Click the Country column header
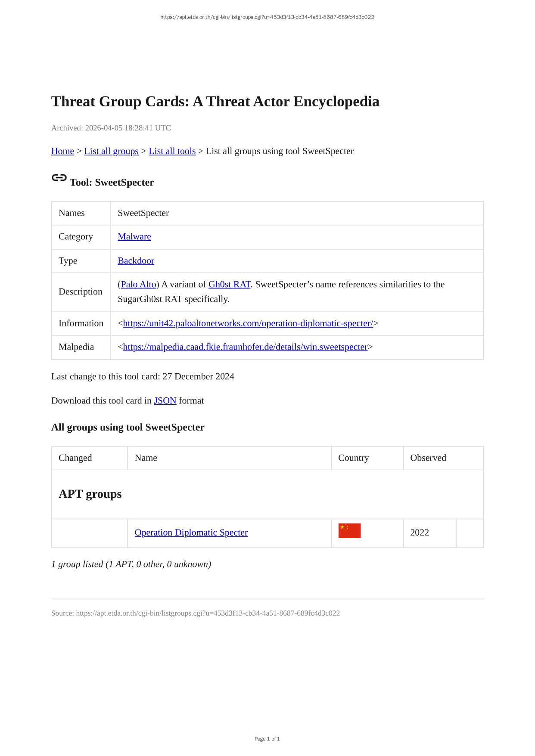Screen dimensions: 535x756 [x=353, y=458]
